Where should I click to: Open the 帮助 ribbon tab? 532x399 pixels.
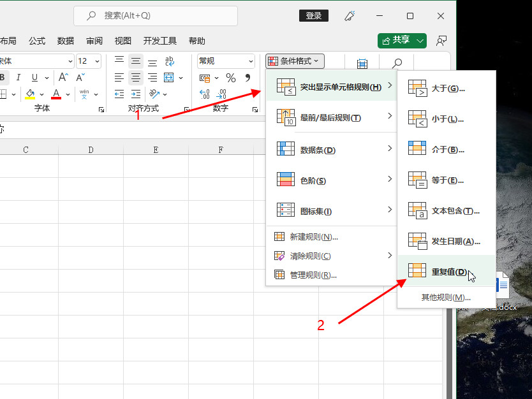pos(196,41)
